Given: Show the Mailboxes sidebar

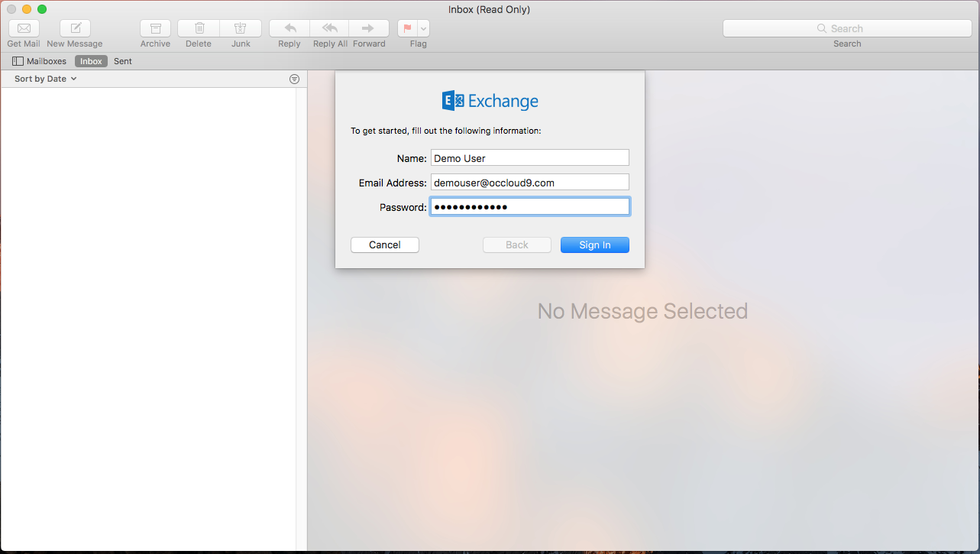Looking at the screenshot, I should coord(39,61).
